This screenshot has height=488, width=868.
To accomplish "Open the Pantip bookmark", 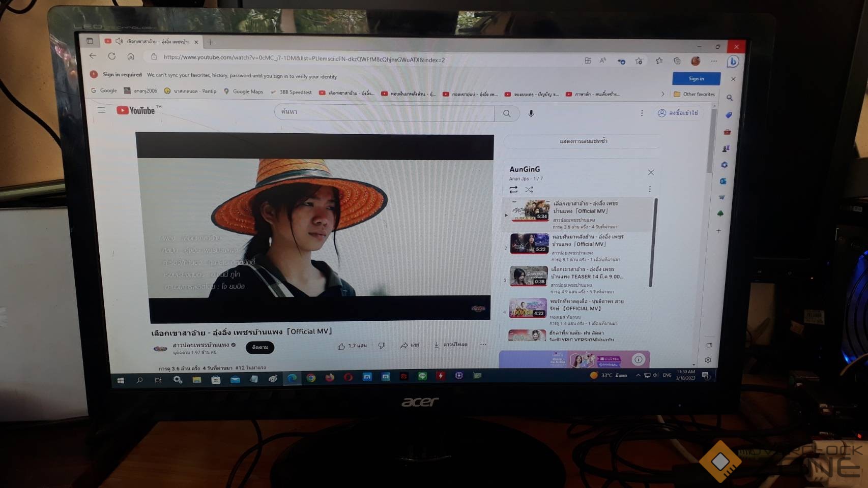I will point(190,91).
